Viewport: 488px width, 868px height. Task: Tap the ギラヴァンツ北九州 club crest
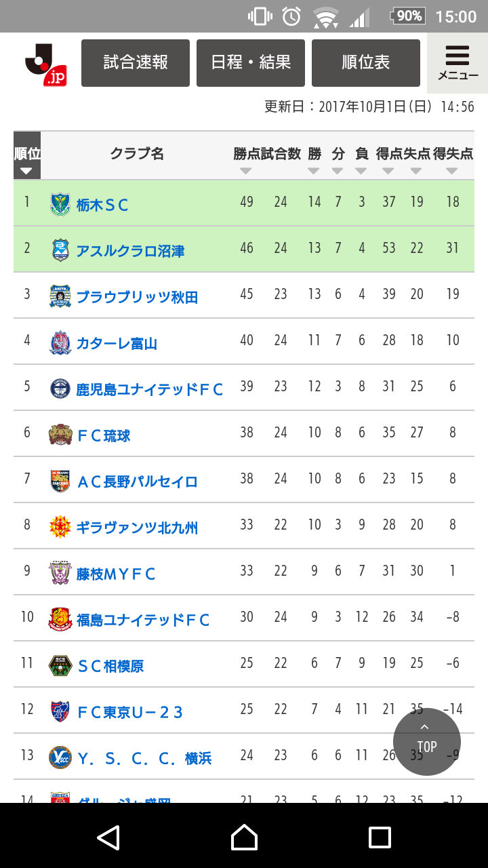coord(60,527)
